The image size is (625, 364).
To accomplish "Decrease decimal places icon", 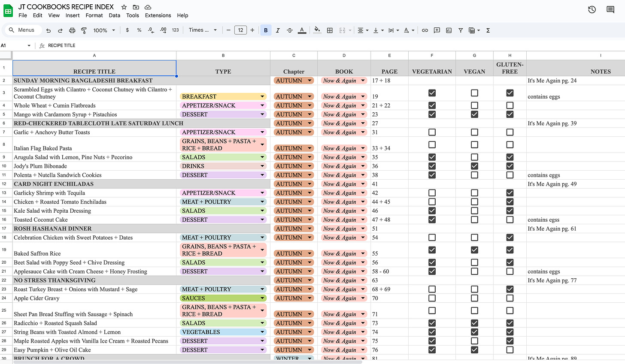I will (x=151, y=30).
